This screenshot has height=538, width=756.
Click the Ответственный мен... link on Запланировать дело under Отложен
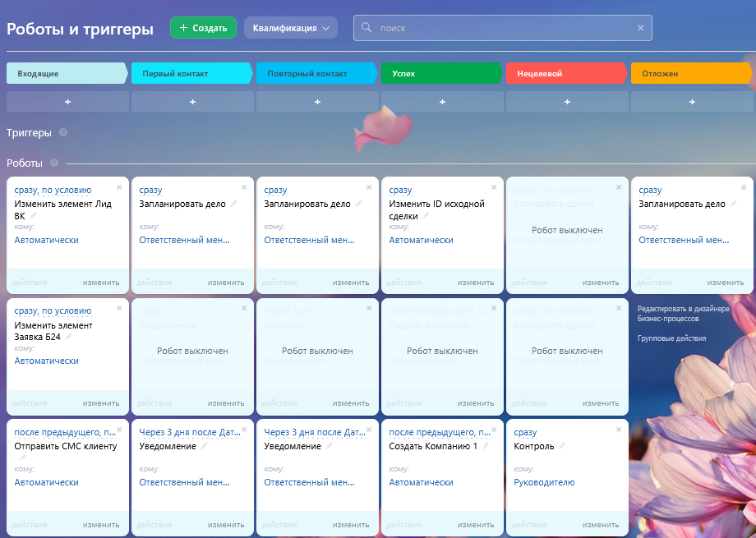[684, 240]
